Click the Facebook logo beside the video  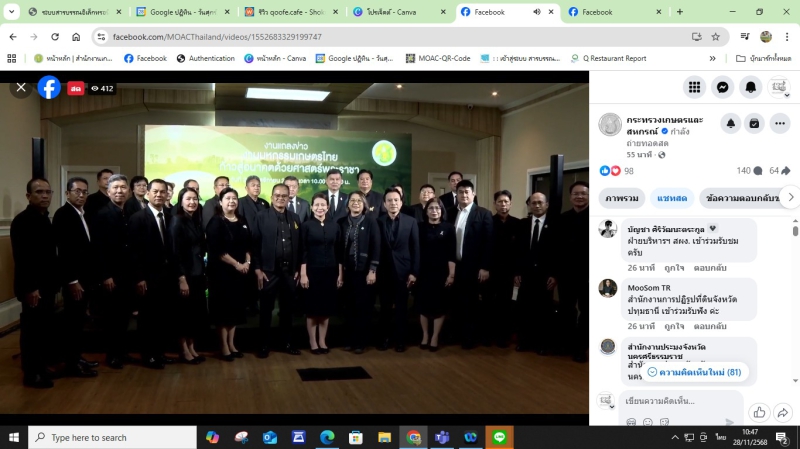click(49, 88)
